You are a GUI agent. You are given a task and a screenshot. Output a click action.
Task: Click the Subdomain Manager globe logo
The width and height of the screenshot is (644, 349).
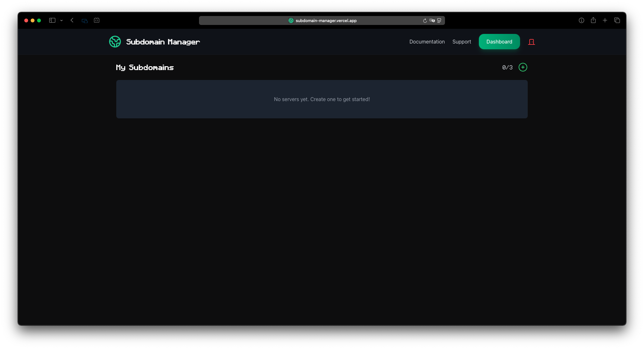click(115, 41)
